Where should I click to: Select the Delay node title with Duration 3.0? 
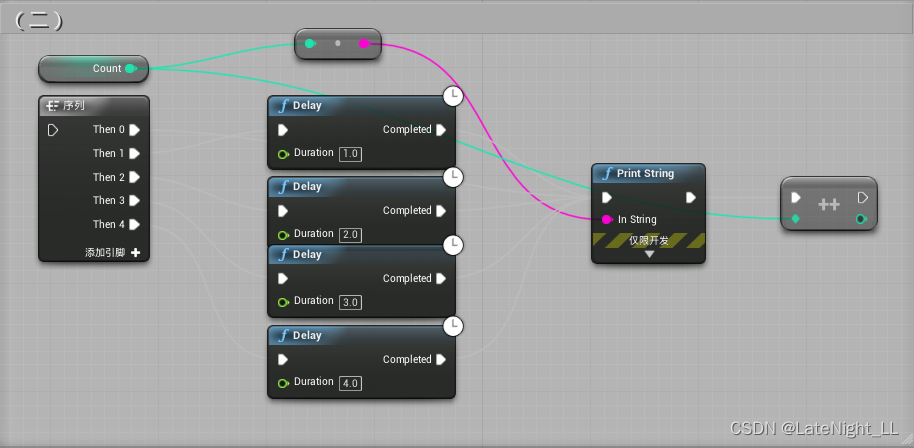pos(307,255)
